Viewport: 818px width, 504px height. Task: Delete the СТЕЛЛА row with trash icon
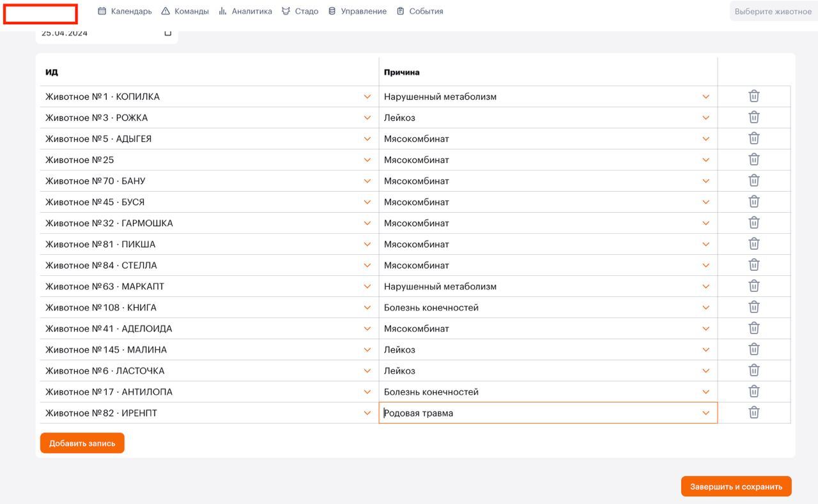pyautogui.click(x=754, y=265)
